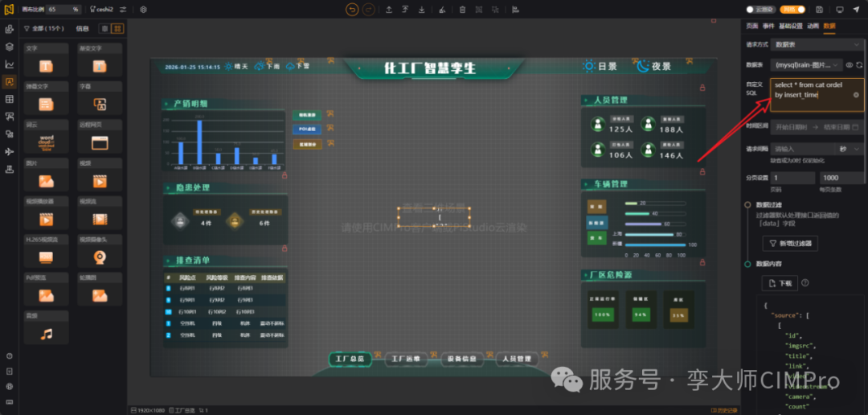Screen dimensions: 868x415
Task: Click the 人员管理 bottom nav button
Action: click(x=517, y=359)
